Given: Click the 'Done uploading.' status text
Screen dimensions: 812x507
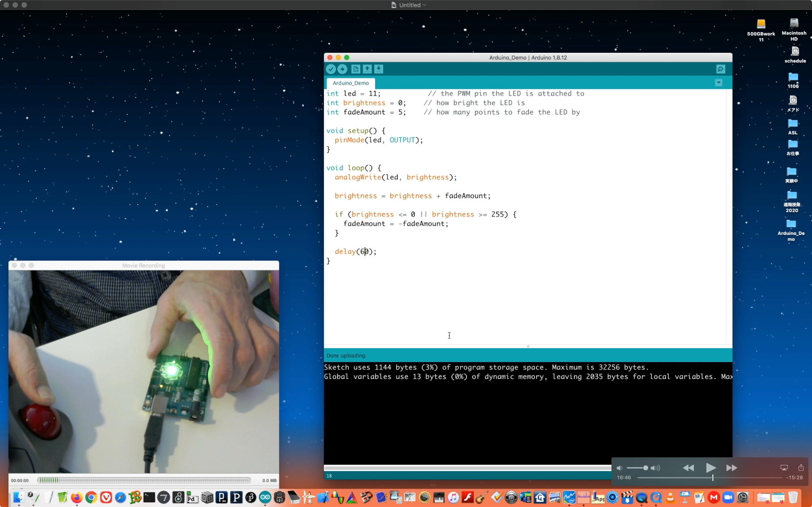Looking at the screenshot, I should coord(346,356).
